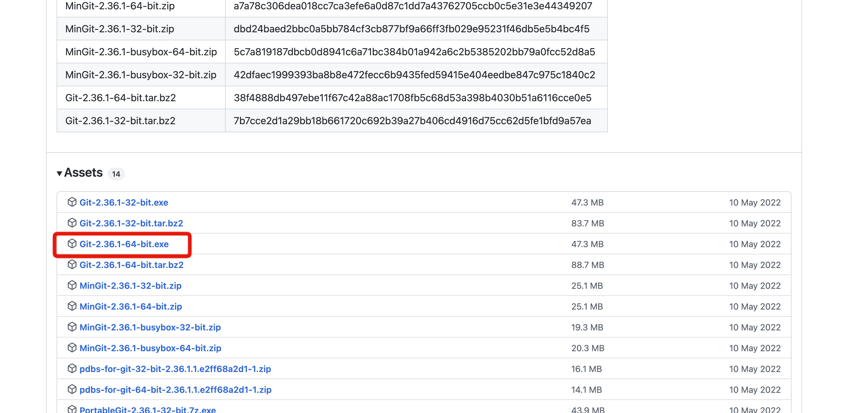Click package icon beside Git-2.36.1-64-bit.tar.bz2

tap(72, 265)
